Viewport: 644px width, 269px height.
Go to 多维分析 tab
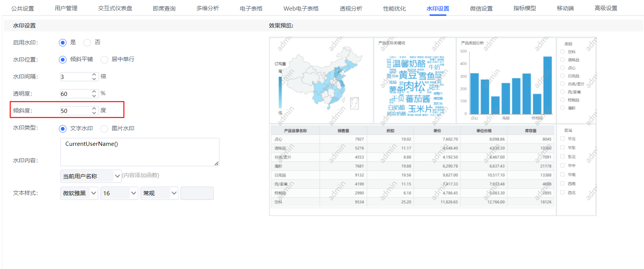point(208,8)
